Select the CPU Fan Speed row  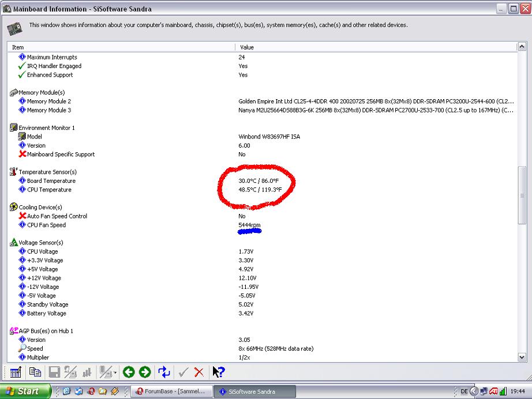point(262,225)
